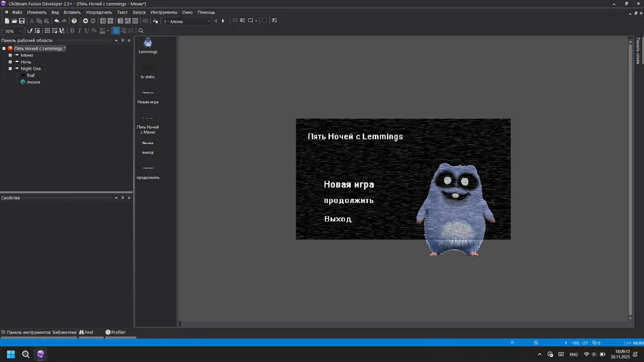Expand the Ночь frame tree node

[x=10, y=62]
